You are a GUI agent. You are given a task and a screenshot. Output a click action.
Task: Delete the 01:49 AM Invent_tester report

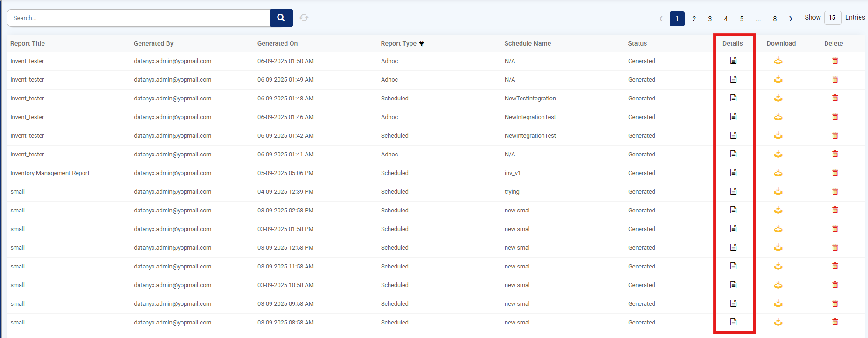835,79
